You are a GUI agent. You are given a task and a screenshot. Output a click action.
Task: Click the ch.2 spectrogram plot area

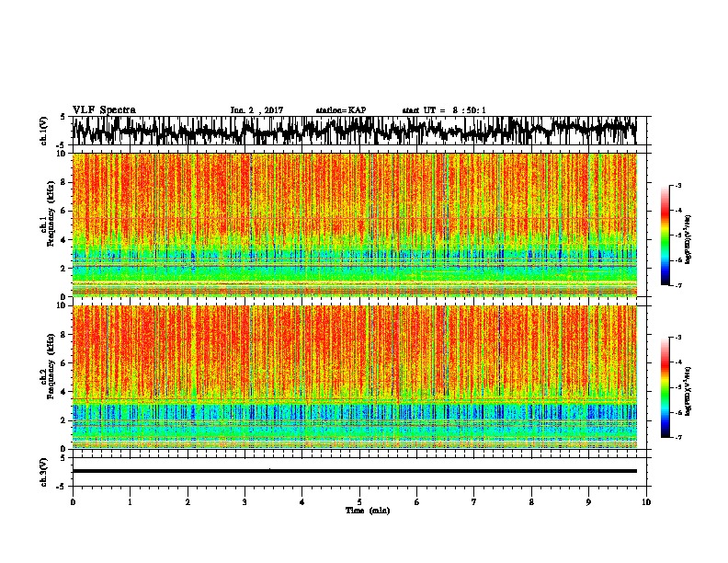click(355, 377)
